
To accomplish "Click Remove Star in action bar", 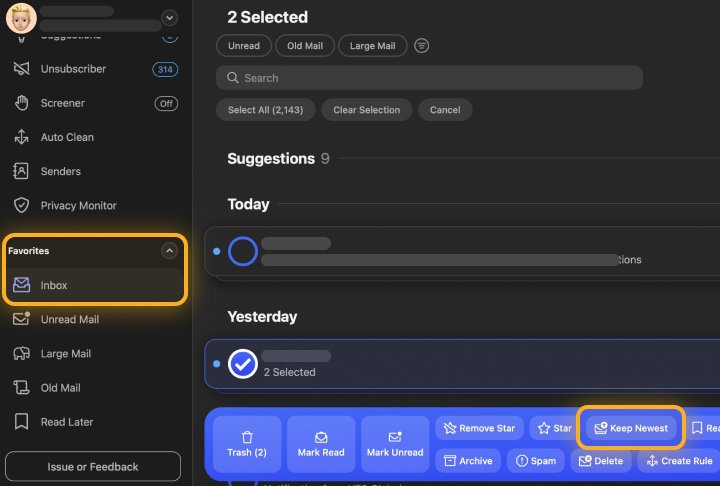I will (x=478, y=428).
